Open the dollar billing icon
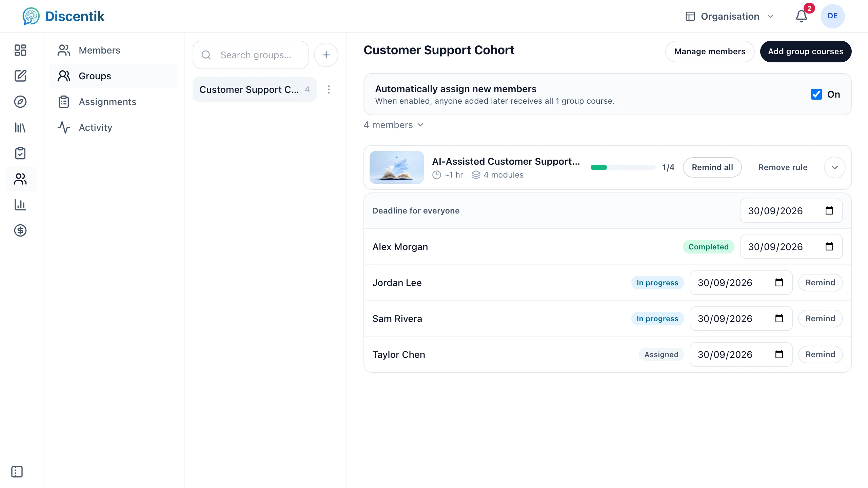This screenshot has height=488, width=868. 20,230
